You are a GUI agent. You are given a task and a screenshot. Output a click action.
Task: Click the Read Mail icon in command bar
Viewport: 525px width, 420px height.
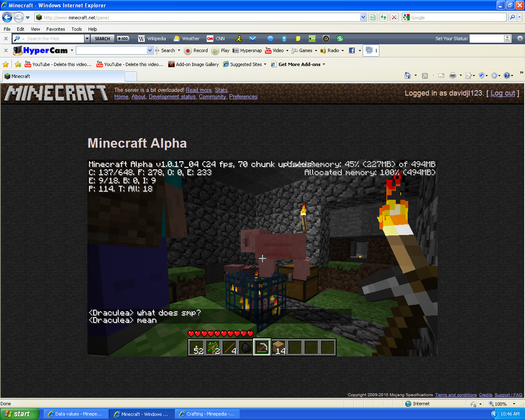coord(441,75)
